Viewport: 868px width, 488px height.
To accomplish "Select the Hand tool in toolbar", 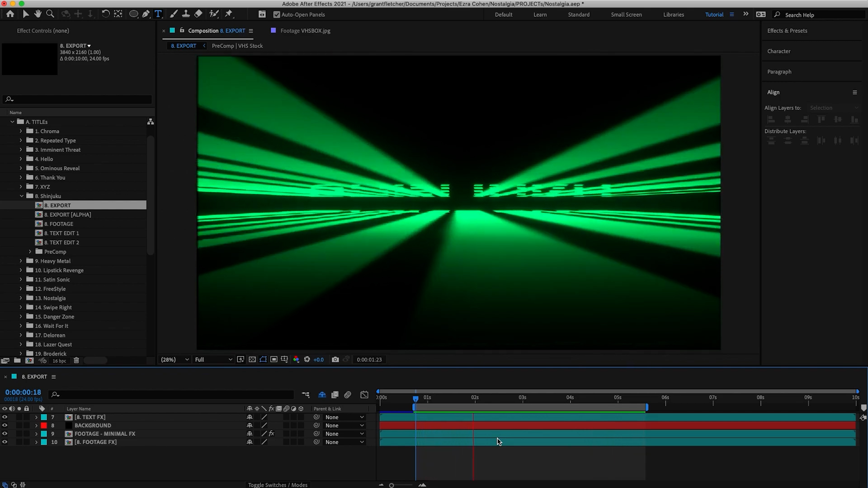I will [x=37, y=14].
